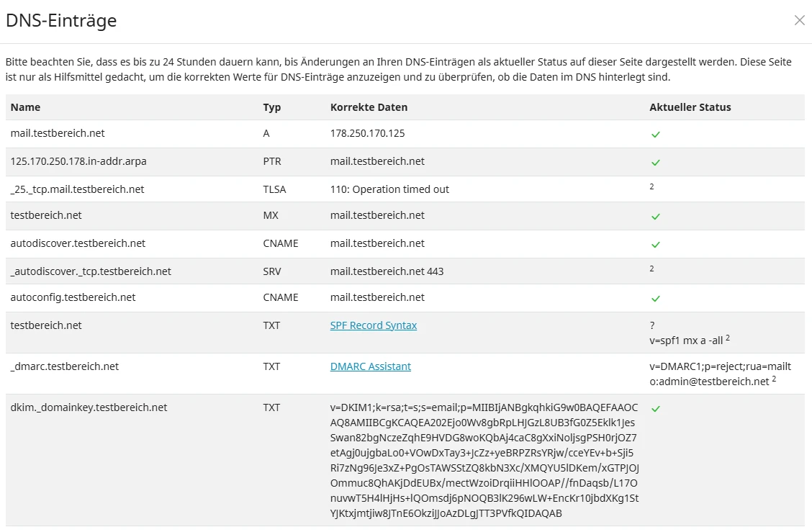Screen dimensions: 812x532
Task: Click the green checkmark in the PTR row
Action: (656, 163)
